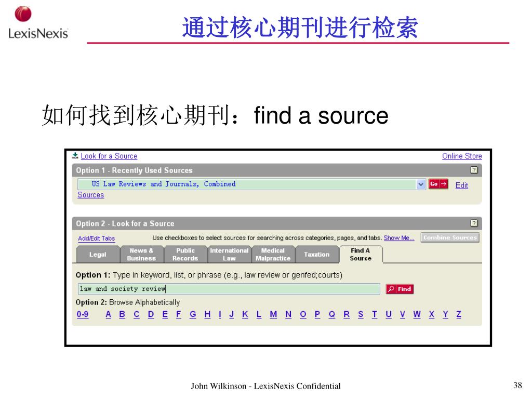Browse sources under letter P
Image resolution: width=532 pixels, height=399 pixels.
point(317,314)
